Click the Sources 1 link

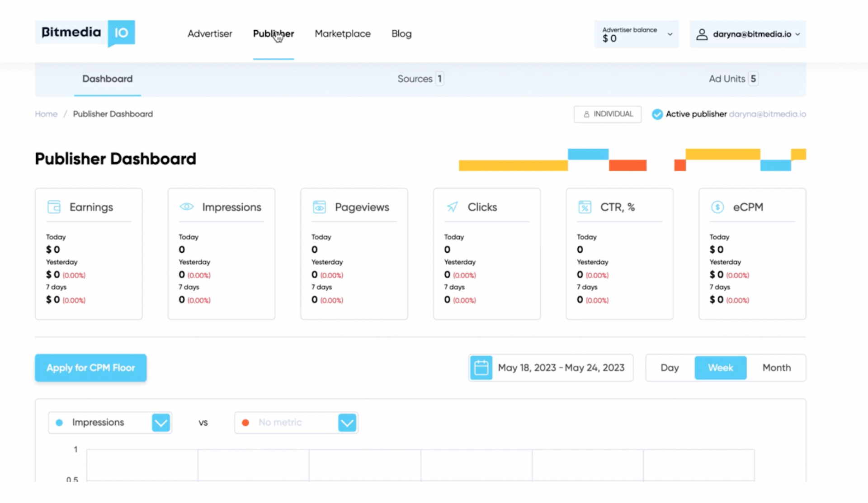(x=420, y=78)
